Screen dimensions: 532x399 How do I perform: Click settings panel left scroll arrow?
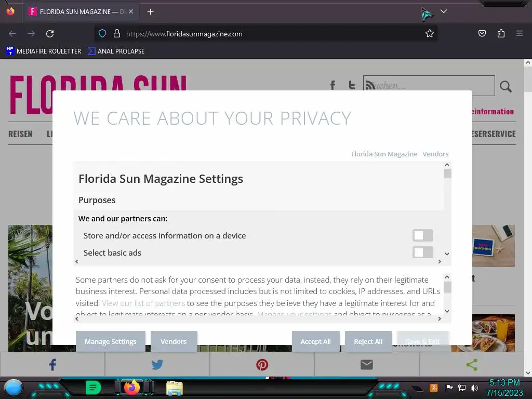77,262
